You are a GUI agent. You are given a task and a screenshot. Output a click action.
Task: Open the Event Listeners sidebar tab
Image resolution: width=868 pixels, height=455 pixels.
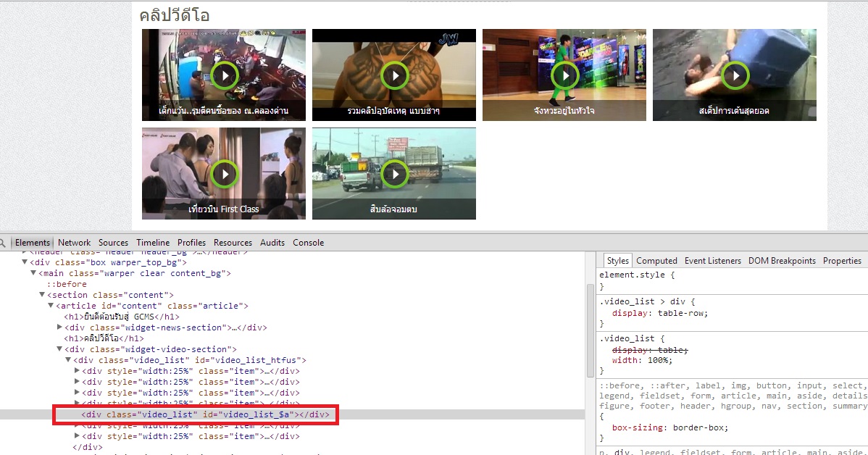point(712,261)
